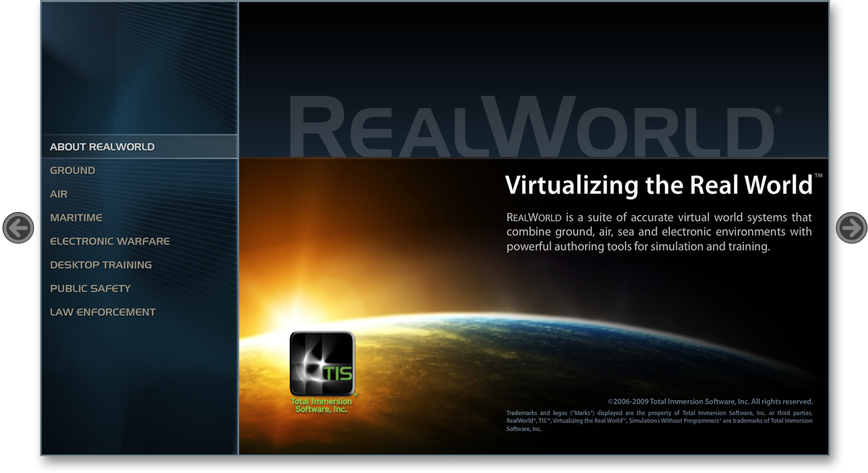Select Desktop Training in the sidebar
868x473 pixels.
click(x=101, y=265)
